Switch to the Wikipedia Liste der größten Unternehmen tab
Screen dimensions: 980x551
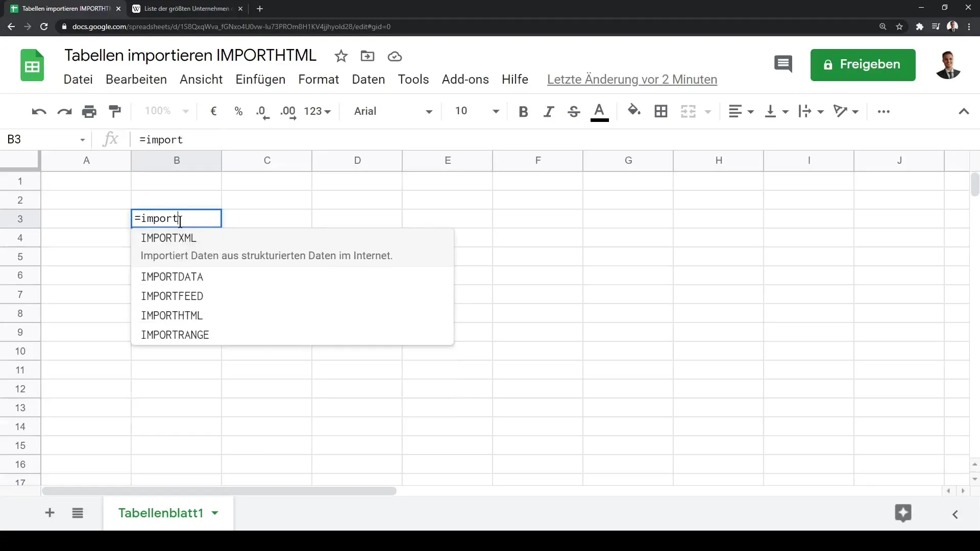point(187,9)
